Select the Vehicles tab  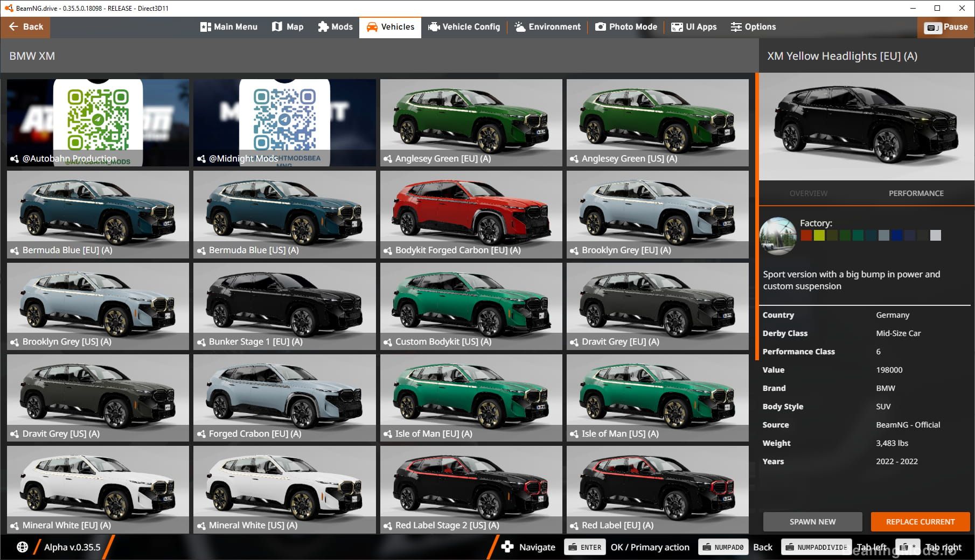tap(391, 27)
